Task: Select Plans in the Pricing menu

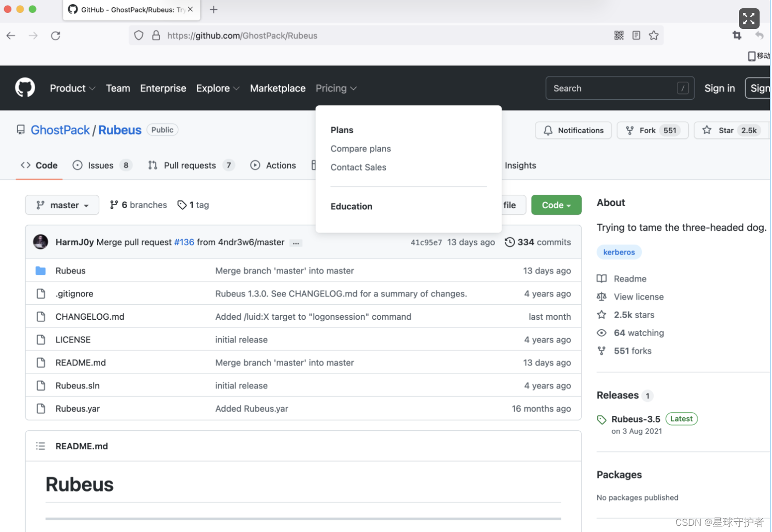Action: point(342,130)
